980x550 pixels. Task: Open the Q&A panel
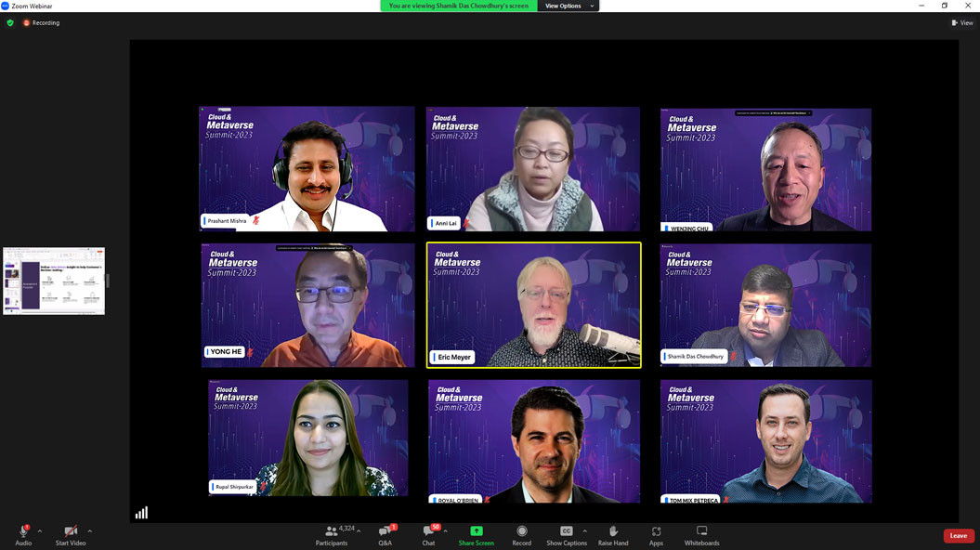pos(385,533)
